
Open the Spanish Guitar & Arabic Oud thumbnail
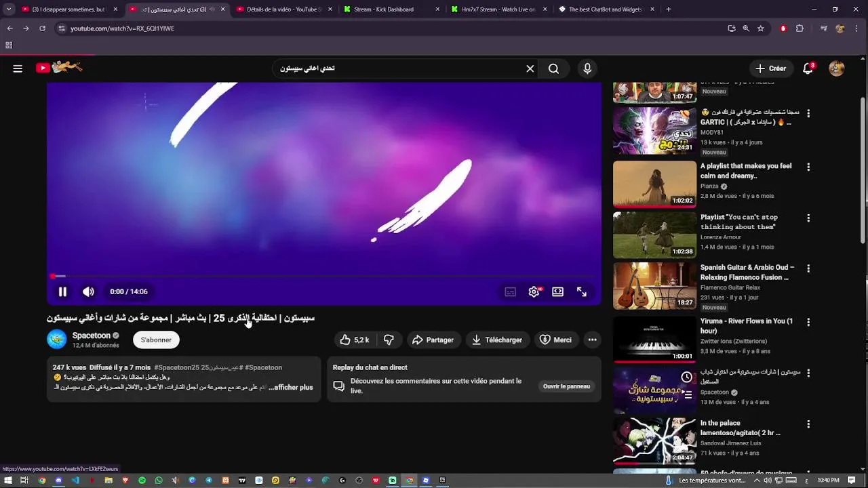[654, 286]
